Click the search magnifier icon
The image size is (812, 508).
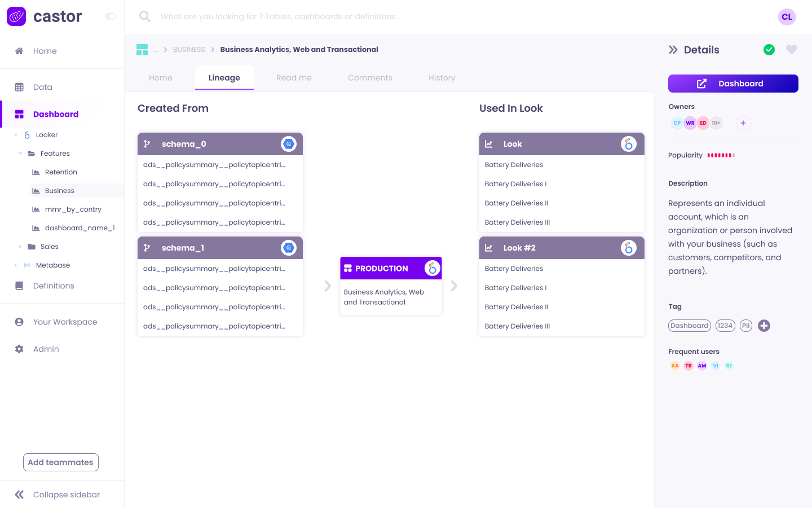click(x=144, y=16)
